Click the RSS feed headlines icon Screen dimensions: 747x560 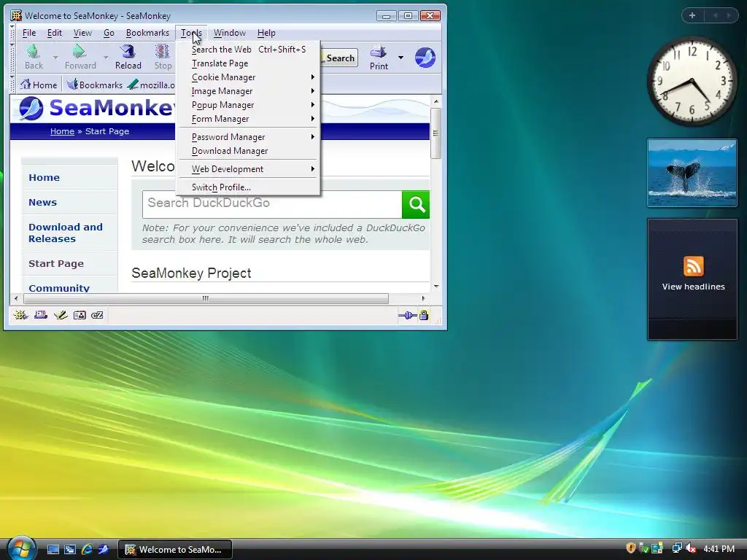pyautogui.click(x=693, y=266)
